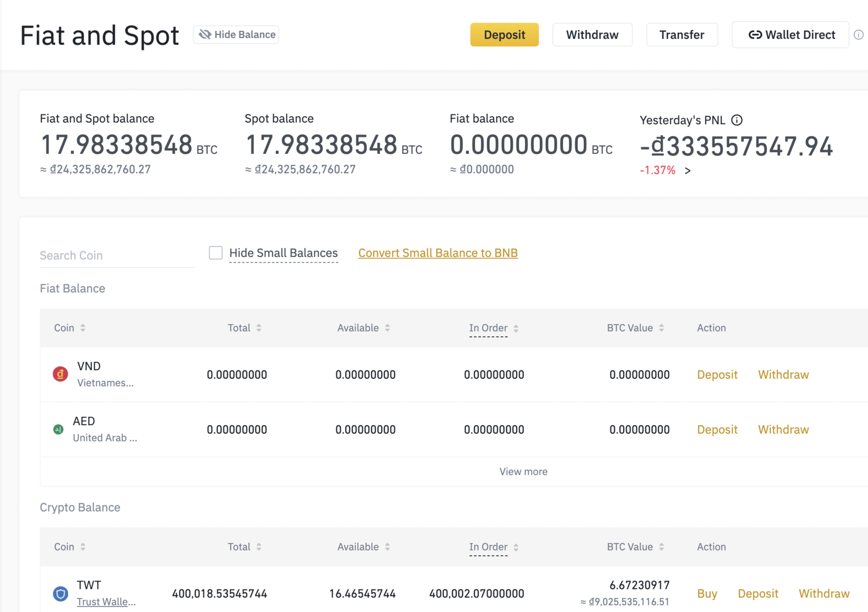This screenshot has width=868, height=612.
Task: Click the Search Coin input field
Action: pos(117,255)
